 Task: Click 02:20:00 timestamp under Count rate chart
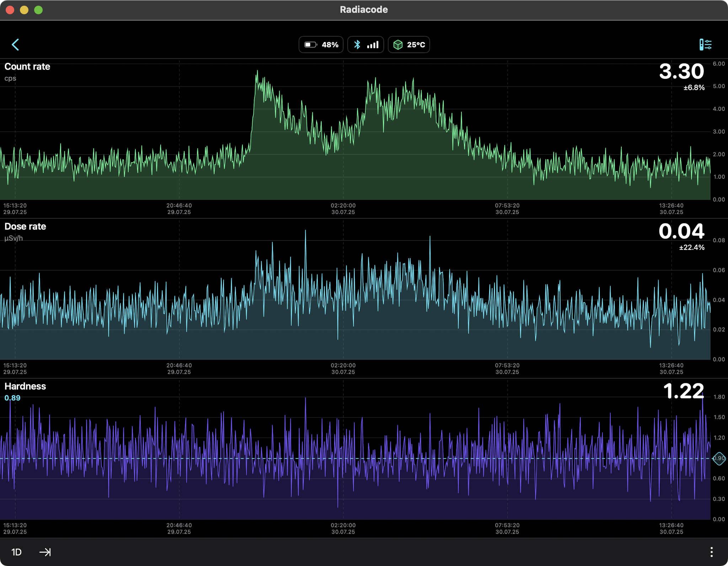(343, 206)
